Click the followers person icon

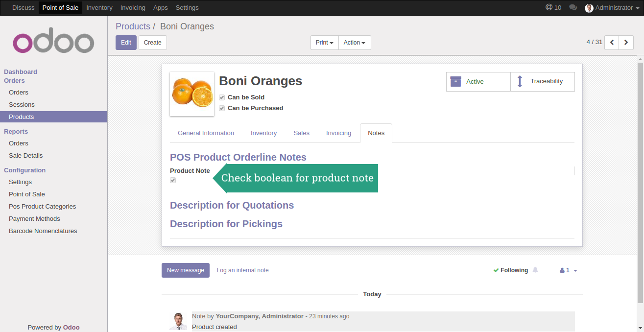562,270
